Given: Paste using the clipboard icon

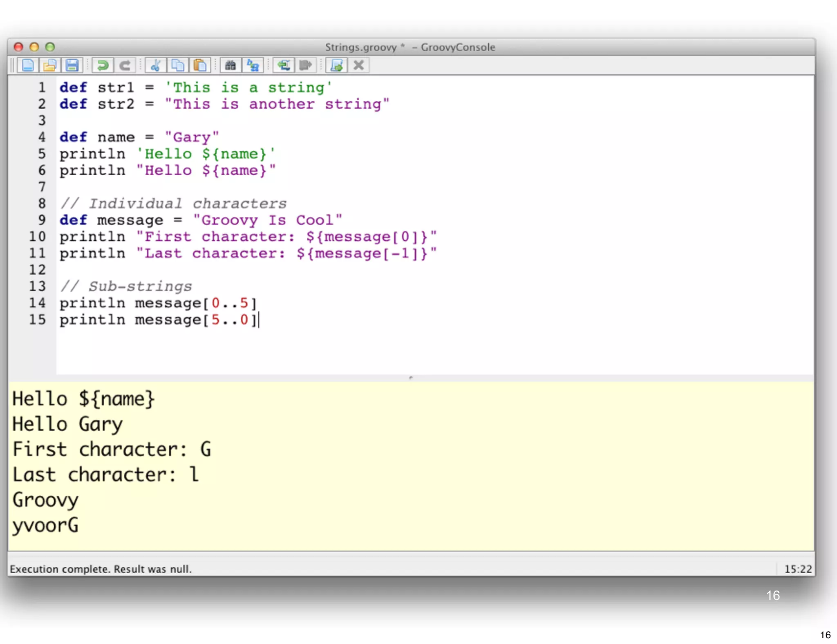Looking at the screenshot, I should coord(199,65).
